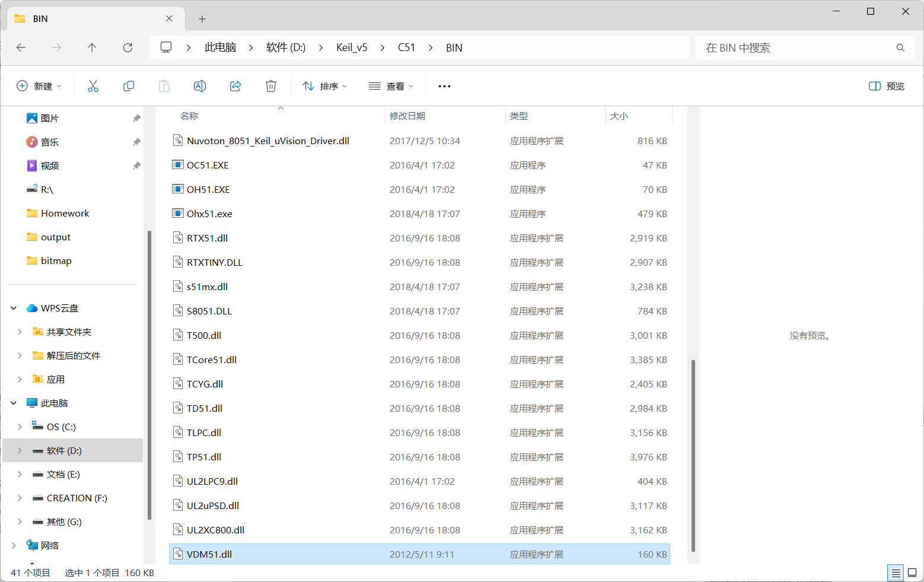Select C51 in the address breadcrumb
This screenshot has width=924, height=582.
406,47
